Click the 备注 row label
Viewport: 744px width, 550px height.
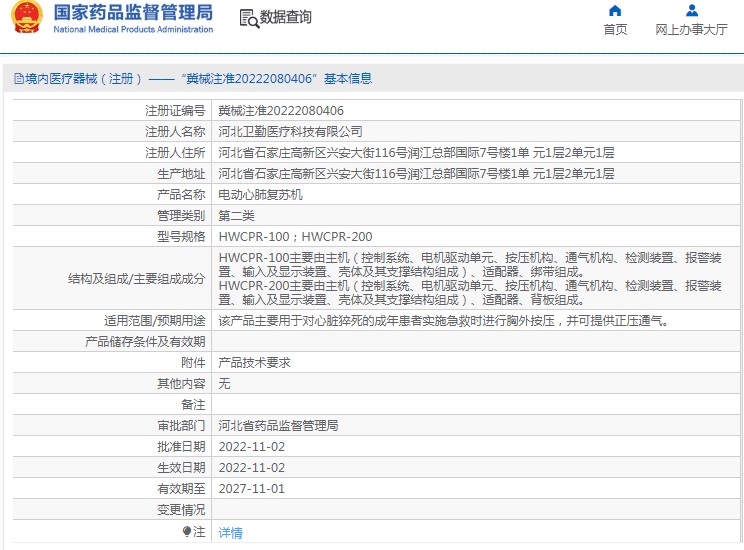point(193,405)
